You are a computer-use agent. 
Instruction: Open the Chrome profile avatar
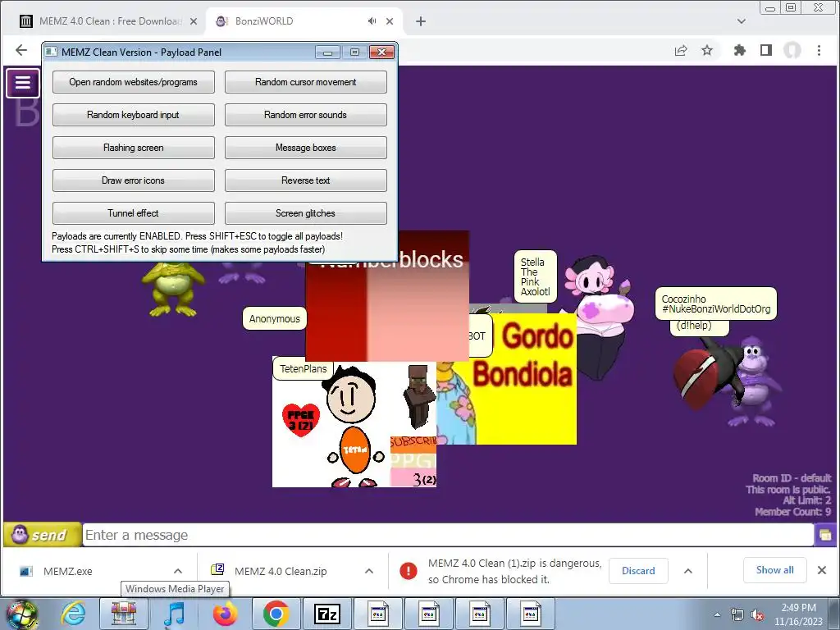coord(792,50)
